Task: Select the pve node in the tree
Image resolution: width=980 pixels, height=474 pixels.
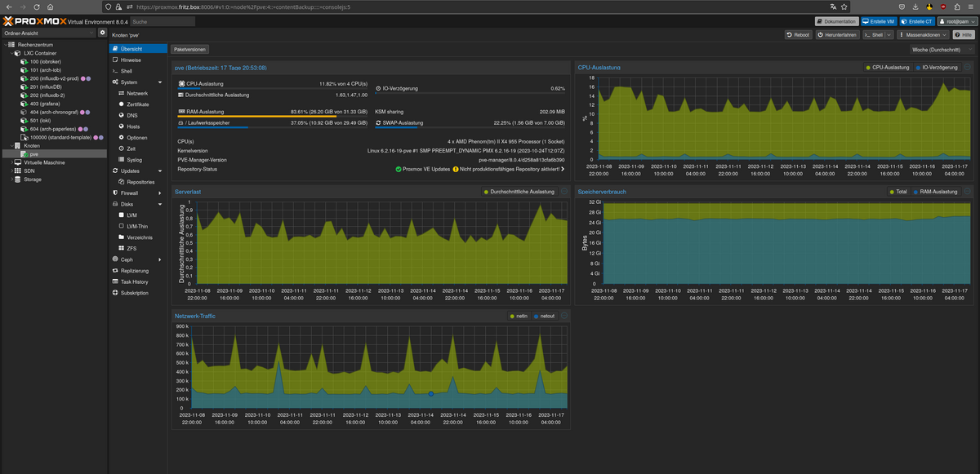Action: click(x=53, y=153)
